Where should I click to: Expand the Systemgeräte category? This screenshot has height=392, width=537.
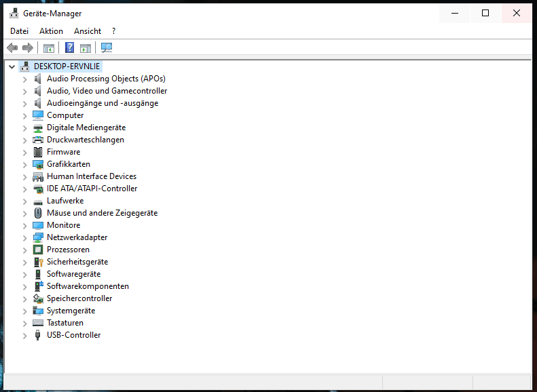coord(24,311)
